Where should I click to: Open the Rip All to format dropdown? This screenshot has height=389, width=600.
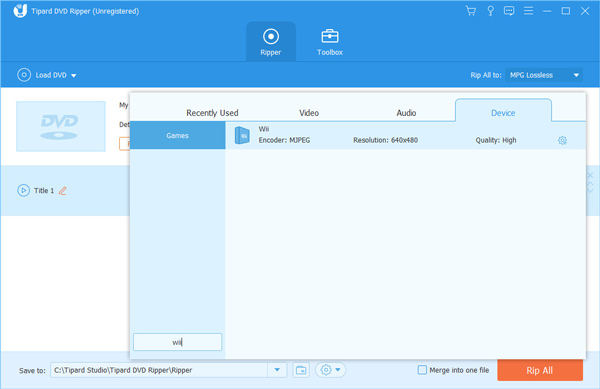[544, 75]
